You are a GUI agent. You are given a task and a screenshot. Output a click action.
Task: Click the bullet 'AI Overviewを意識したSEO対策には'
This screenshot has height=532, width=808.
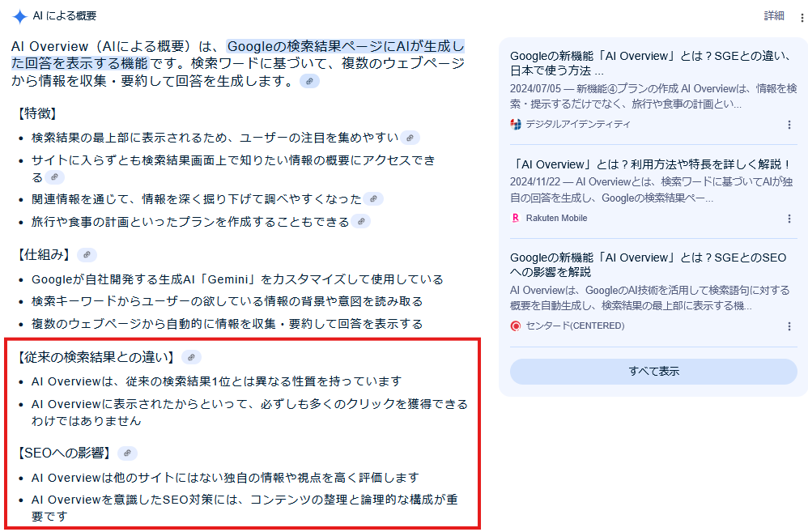click(245, 508)
